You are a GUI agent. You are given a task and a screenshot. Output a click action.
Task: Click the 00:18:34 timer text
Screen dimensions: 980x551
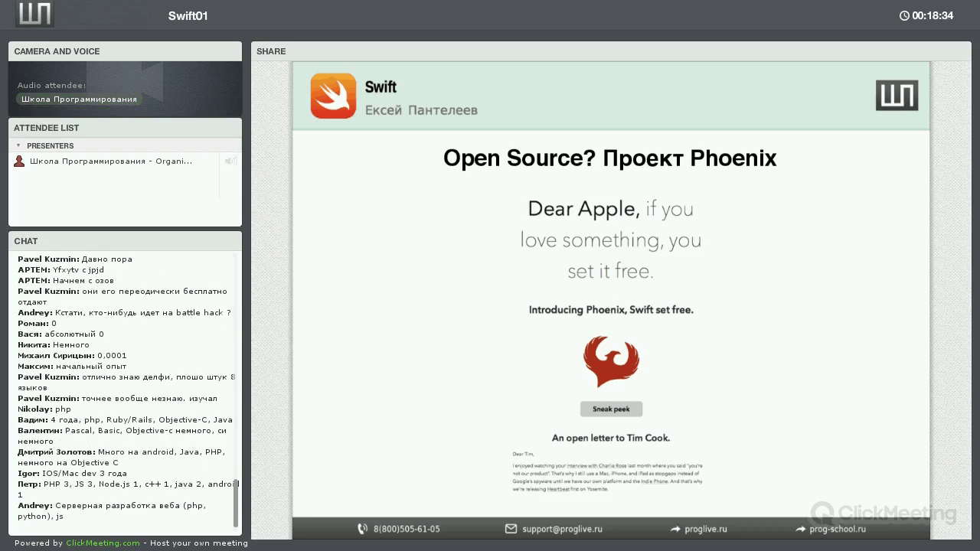[x=933, y=15]
